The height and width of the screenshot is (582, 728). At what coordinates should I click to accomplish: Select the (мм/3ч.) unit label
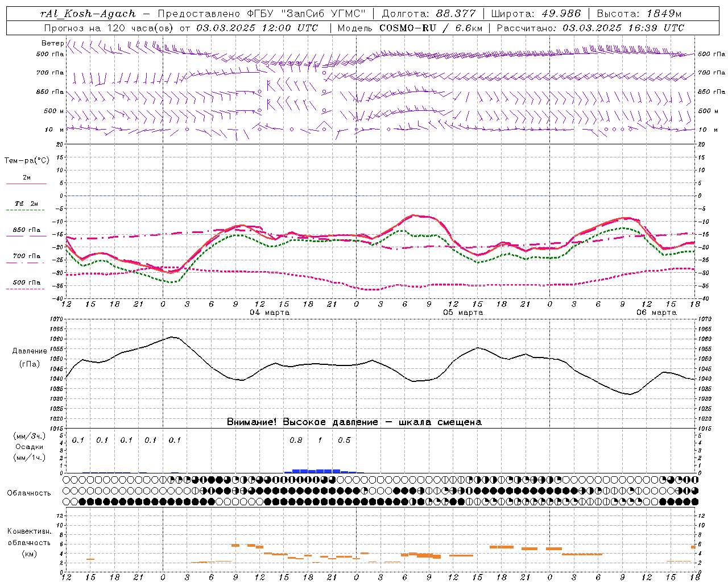[29, 436]
